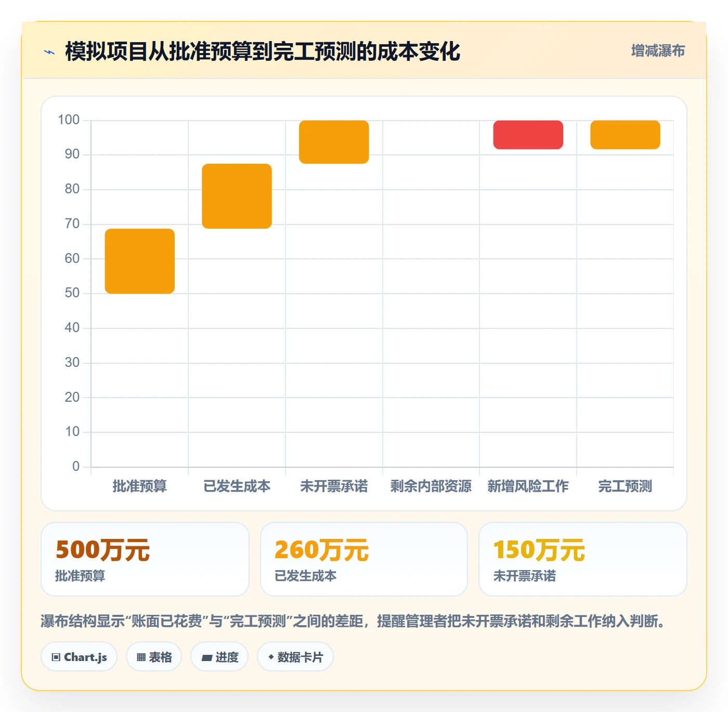Click the grid icon in 表格 chip
Screen dimensions: 728x712
[141, 657]
